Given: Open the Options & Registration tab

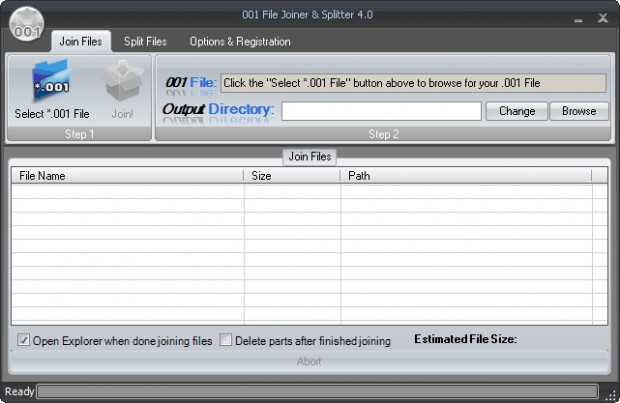Looking at the screenshot, I should [x=240, y=42].
